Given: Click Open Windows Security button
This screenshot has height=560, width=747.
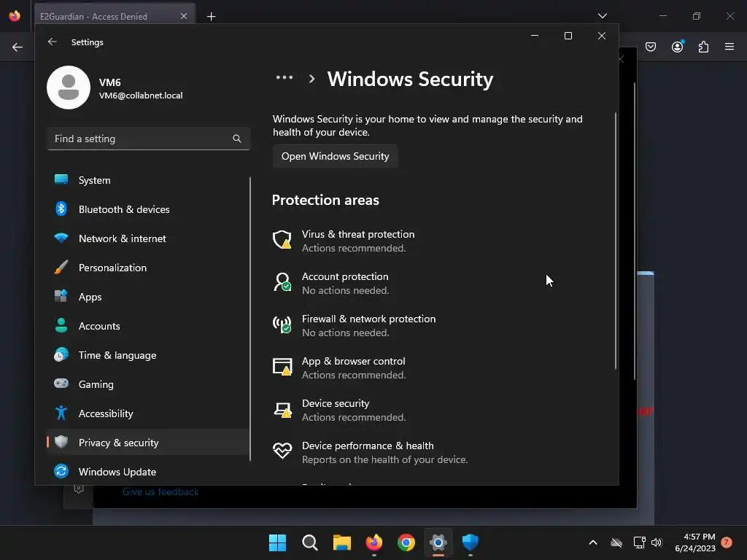Looking at the screenshot, I should tap(336, 156).
